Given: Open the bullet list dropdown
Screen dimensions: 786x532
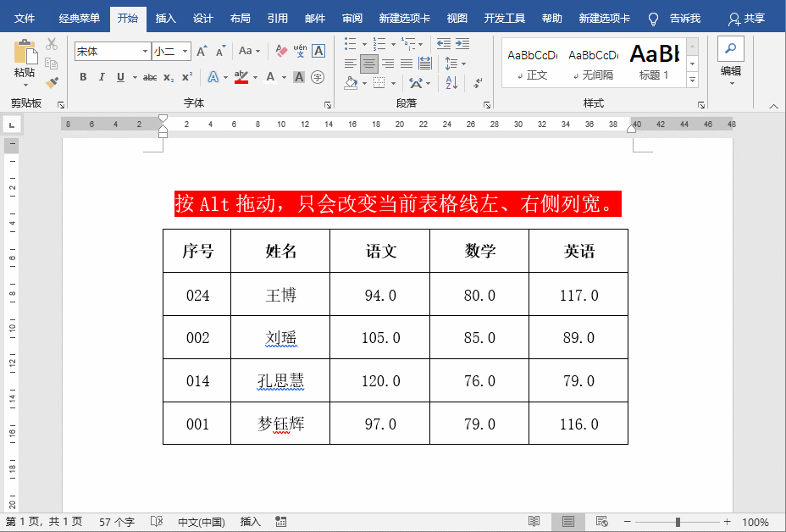Looking at the screenshot, I should coord(364,44).
